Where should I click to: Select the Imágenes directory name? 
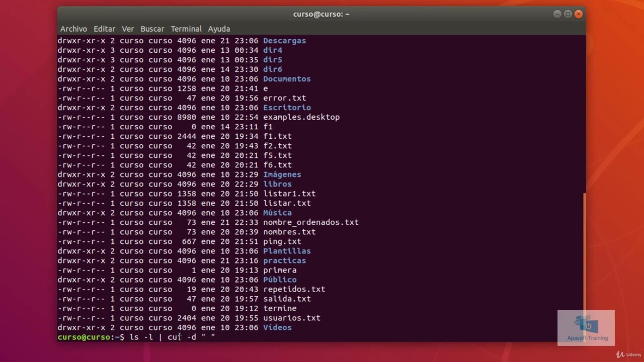pos(282,174)
